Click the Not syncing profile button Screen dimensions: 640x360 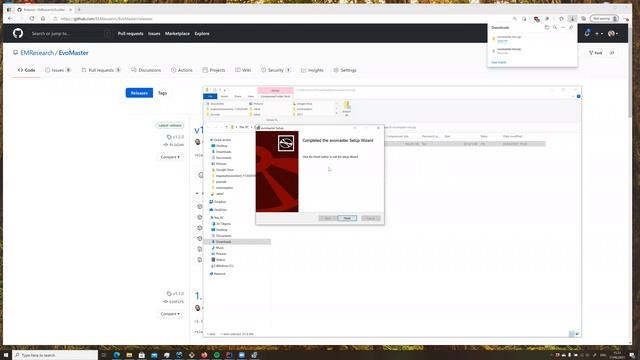coord(604,19)
